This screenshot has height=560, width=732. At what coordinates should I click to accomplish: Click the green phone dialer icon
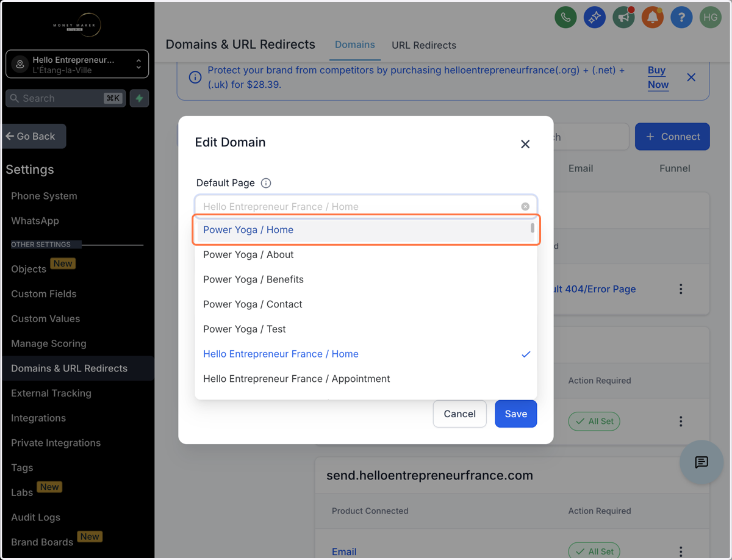[x=566, y=18]
